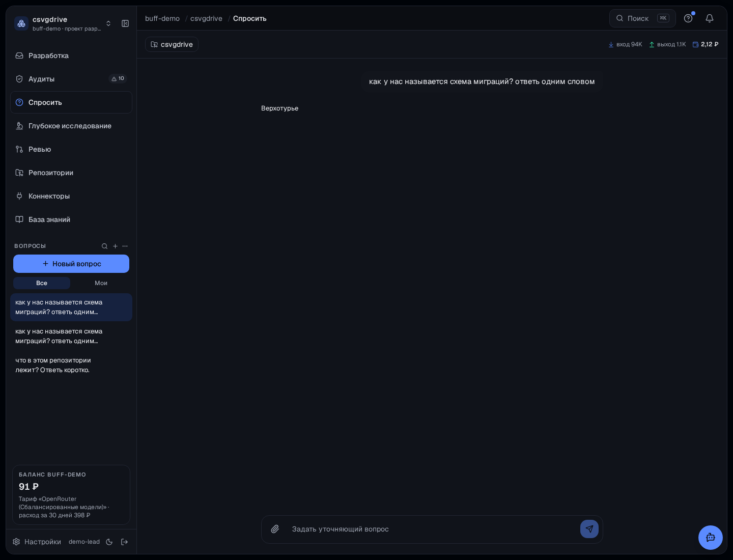
Task: Open the Ревью section
Action: click(x=71, y=149)
